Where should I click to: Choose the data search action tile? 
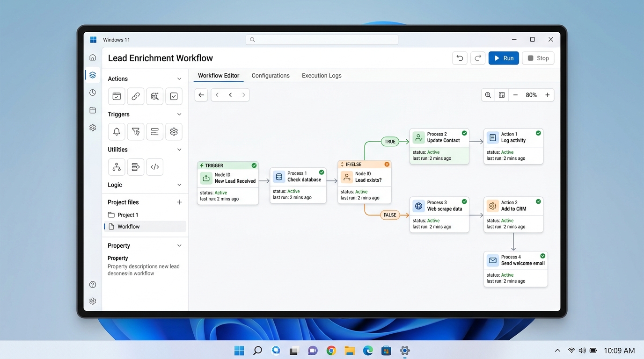point(154,96)
